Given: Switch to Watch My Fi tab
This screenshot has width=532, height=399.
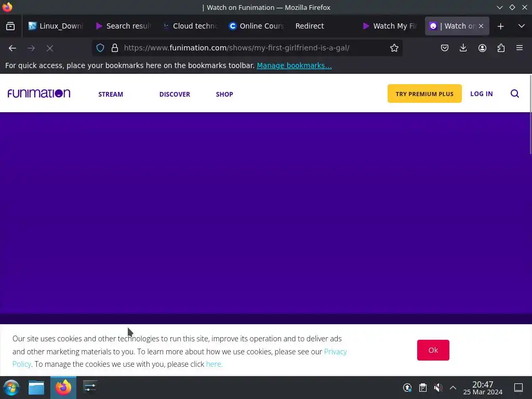Looking at the screenshot, I should coord(390,26).
